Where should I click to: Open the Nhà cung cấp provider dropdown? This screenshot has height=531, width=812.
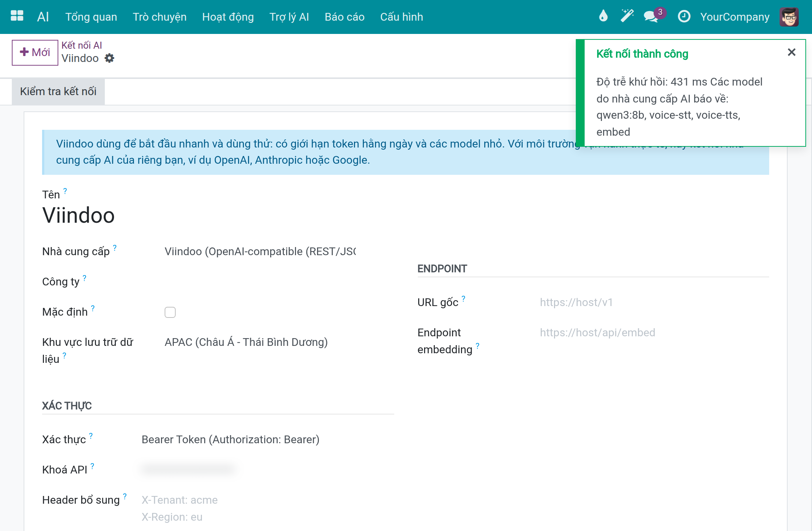pyautogui.click(x=260, y=251)
